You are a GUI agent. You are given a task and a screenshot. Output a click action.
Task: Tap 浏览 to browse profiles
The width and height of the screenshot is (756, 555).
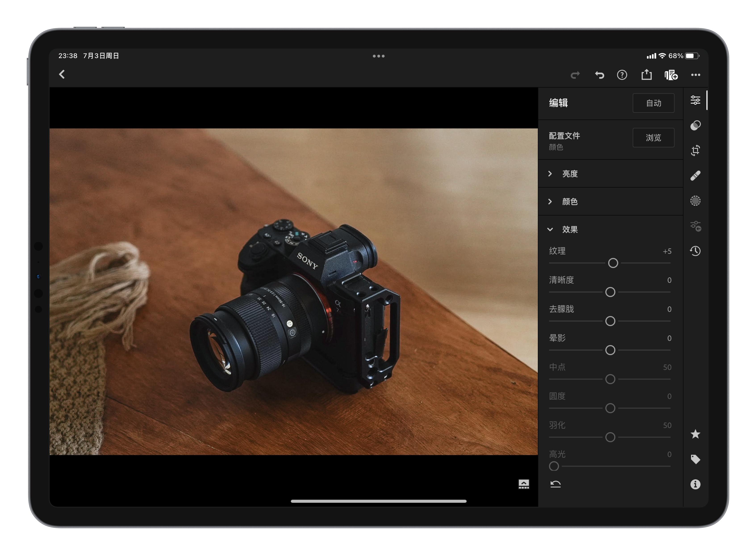(653, 138)
